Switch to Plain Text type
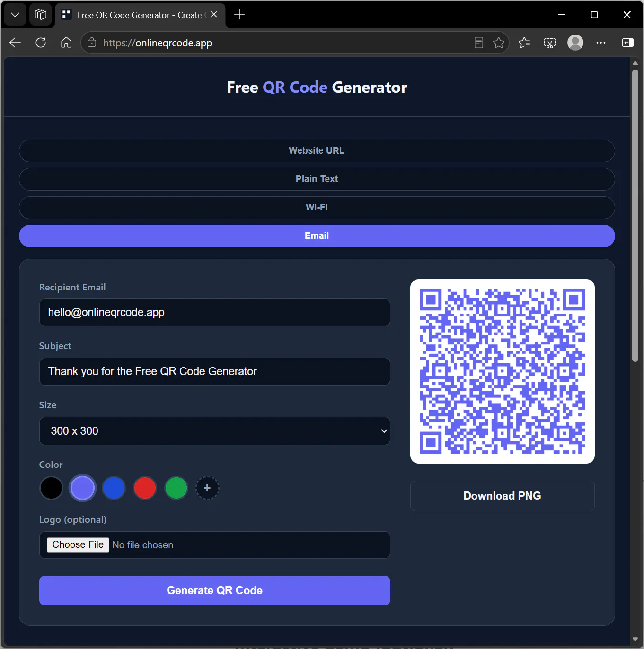Viewport: 644px width, 649px height. click(x=317, y=179)
